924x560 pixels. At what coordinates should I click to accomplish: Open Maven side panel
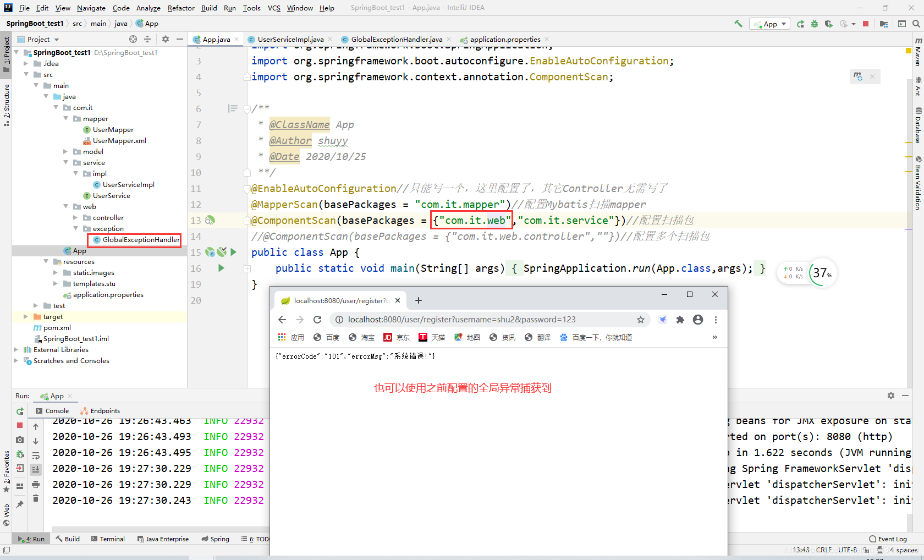coord(918,53)
